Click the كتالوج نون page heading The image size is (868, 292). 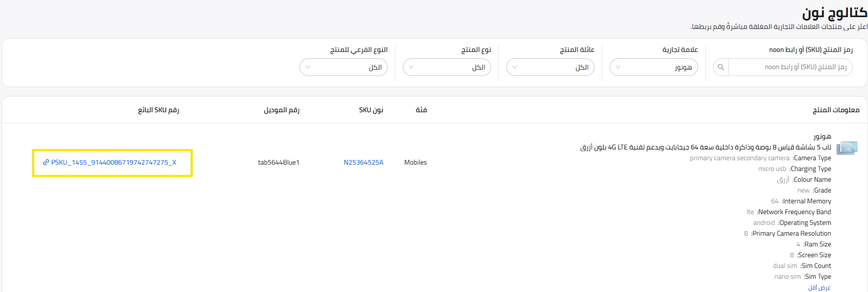834,13
